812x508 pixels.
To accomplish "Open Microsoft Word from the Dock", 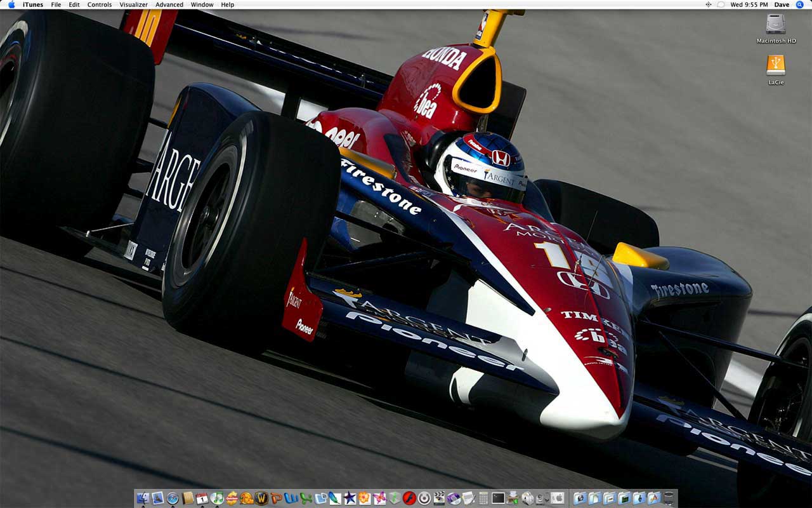I will coord(291,498).
